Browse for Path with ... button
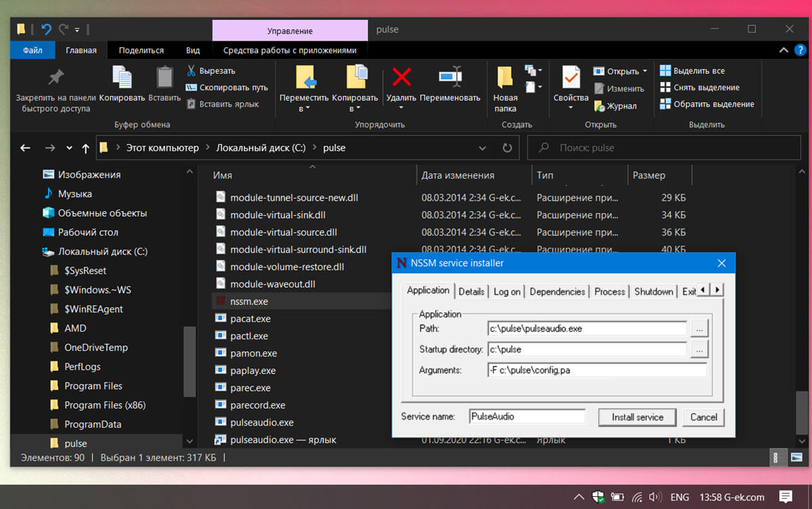Viewport: 812px width, 509px height. coord(699,329)
